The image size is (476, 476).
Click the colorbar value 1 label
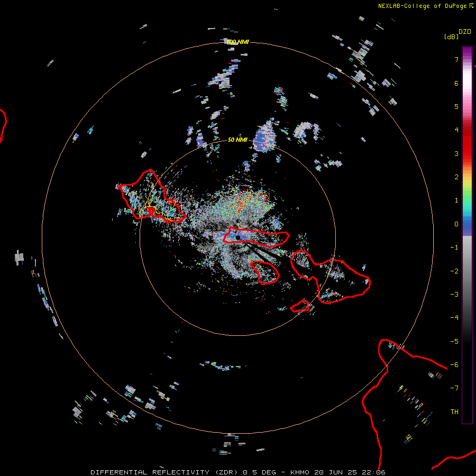click(x=456, y=200)
